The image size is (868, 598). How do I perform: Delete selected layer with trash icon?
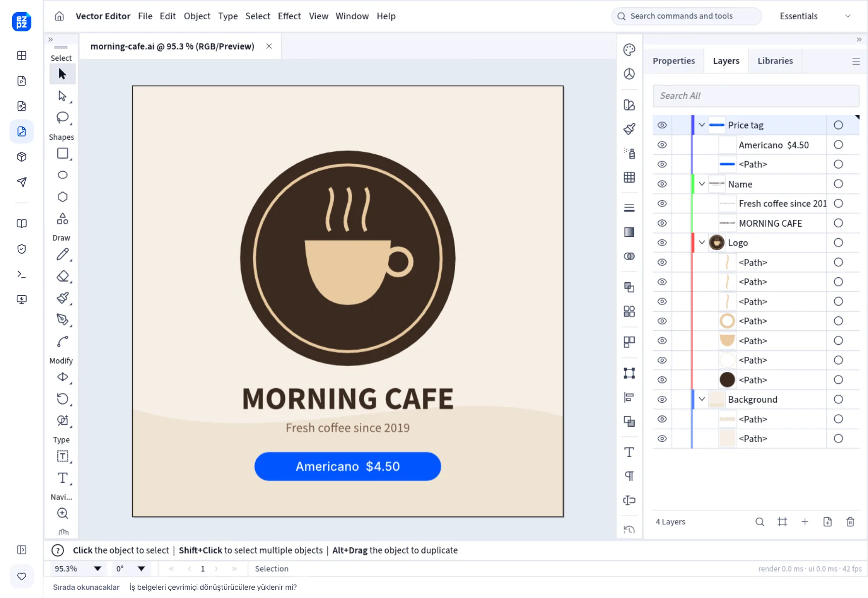click(850, 522)
